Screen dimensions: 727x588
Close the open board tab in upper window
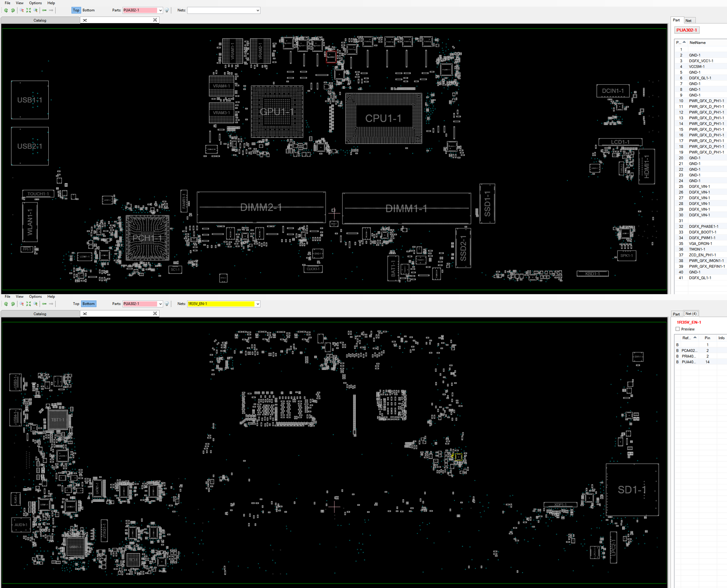point(155,20)
